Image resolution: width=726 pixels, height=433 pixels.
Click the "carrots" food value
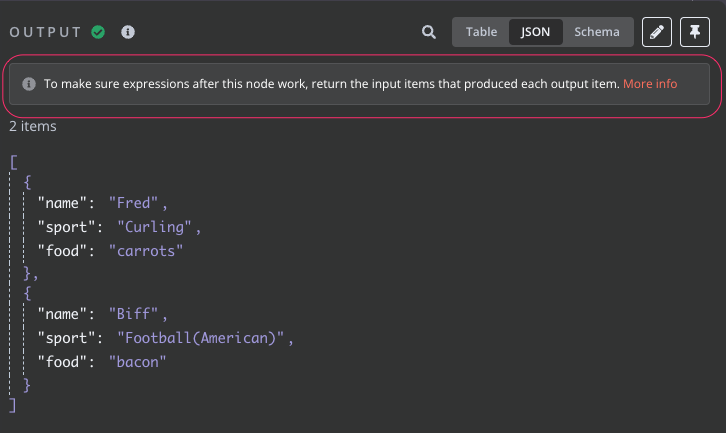pyautogui.click(x=146, y=251)
